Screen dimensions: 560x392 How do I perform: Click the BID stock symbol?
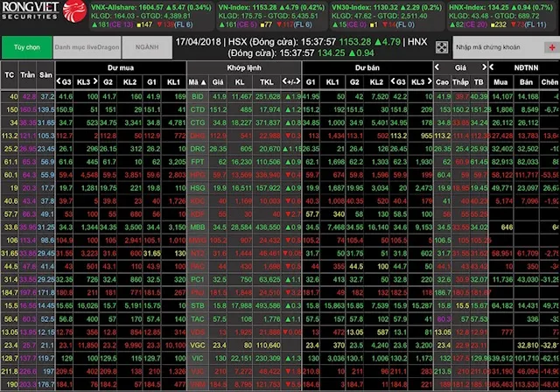pyautogui.click(x=196, y=94)
